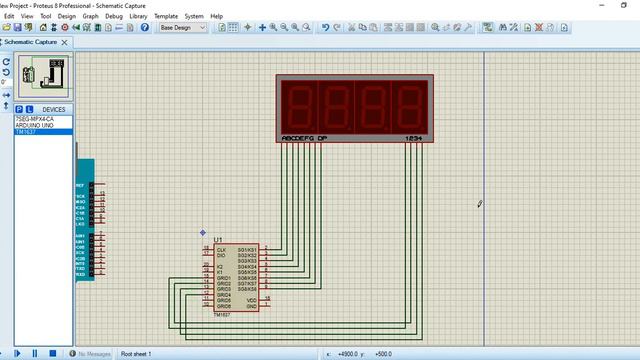Select the 4-digit seven-segment display component

point(355,109)
